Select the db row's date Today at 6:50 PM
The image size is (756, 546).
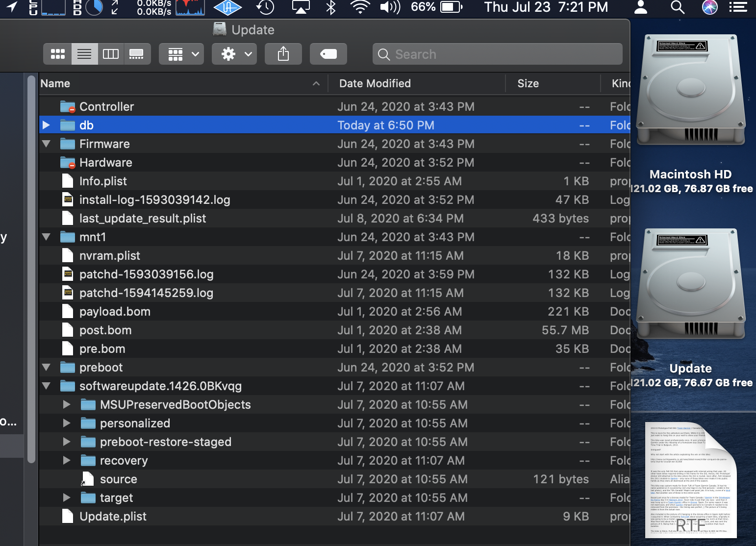pyautogui.click(x=386, y=125)
